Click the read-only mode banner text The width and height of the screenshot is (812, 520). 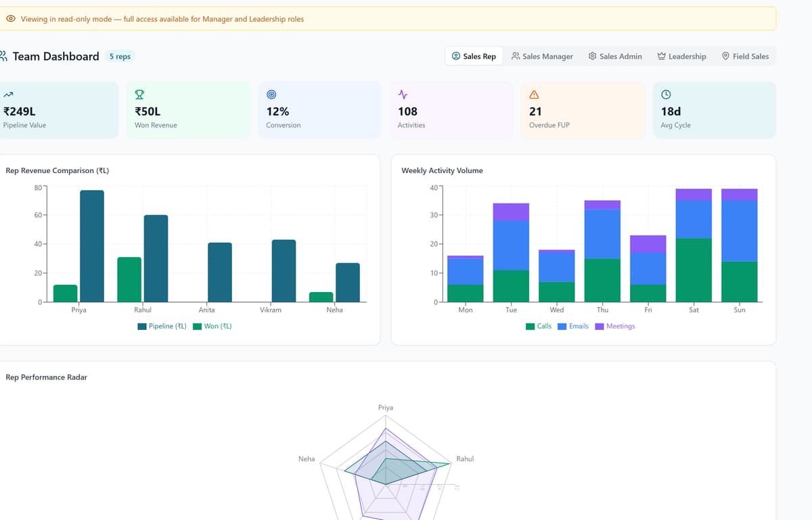point(162,19)
